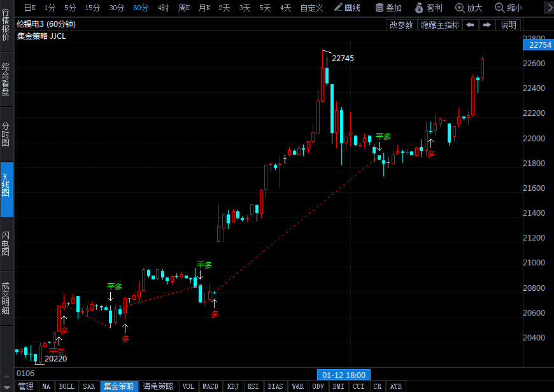Select 海龟策略 indicator tab
The image size is (554, 392).
click(159, 386)
